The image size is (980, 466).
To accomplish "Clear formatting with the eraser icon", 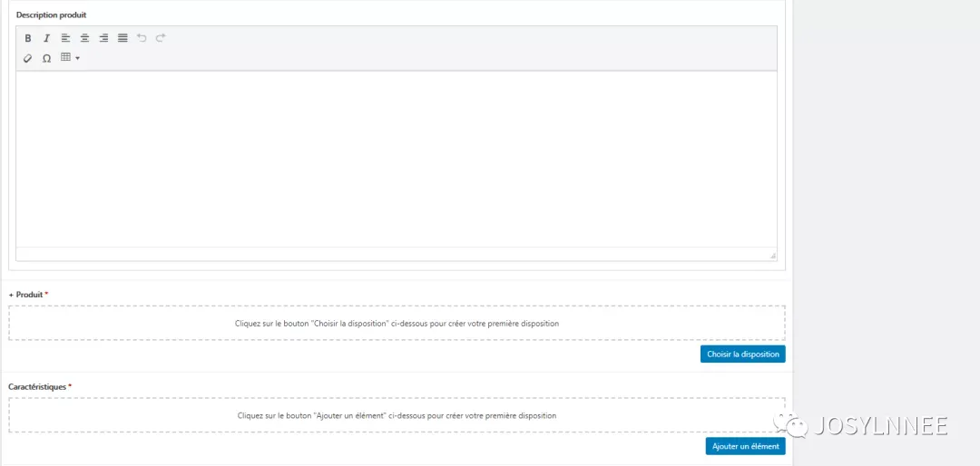I will (x=27, y=58).
